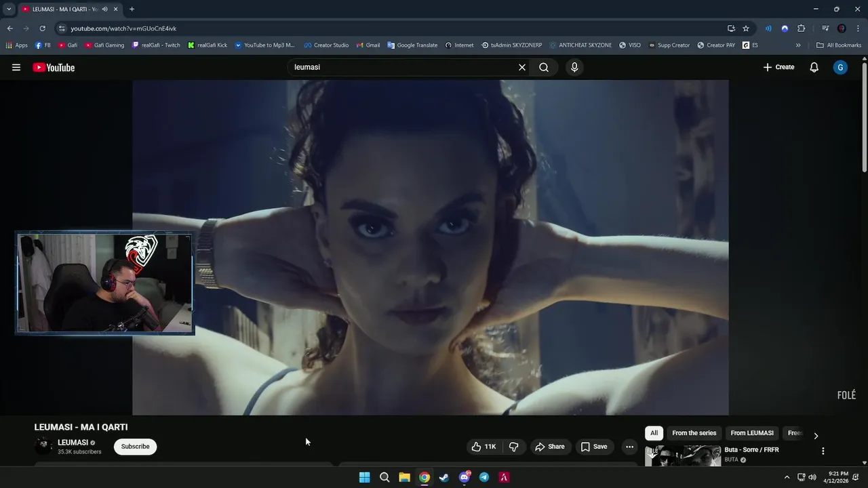The image size is (868, 488).
Task: Open volume control in system tray
Action: click(x=812, y=477)
